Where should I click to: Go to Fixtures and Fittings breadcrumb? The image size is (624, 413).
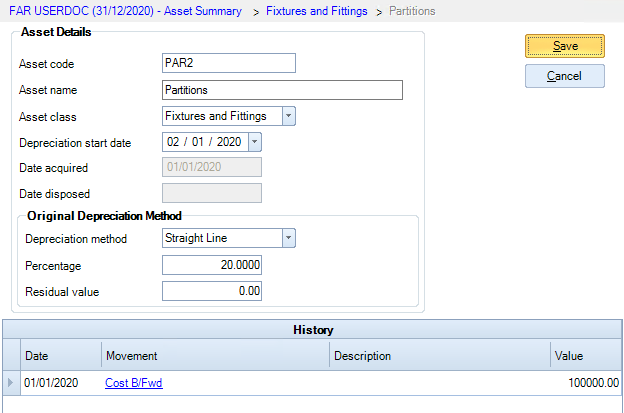point(316,11)
